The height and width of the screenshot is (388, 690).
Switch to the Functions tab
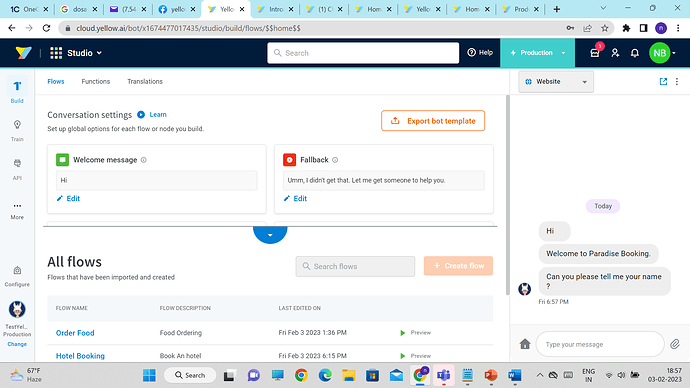coord(95,81)
